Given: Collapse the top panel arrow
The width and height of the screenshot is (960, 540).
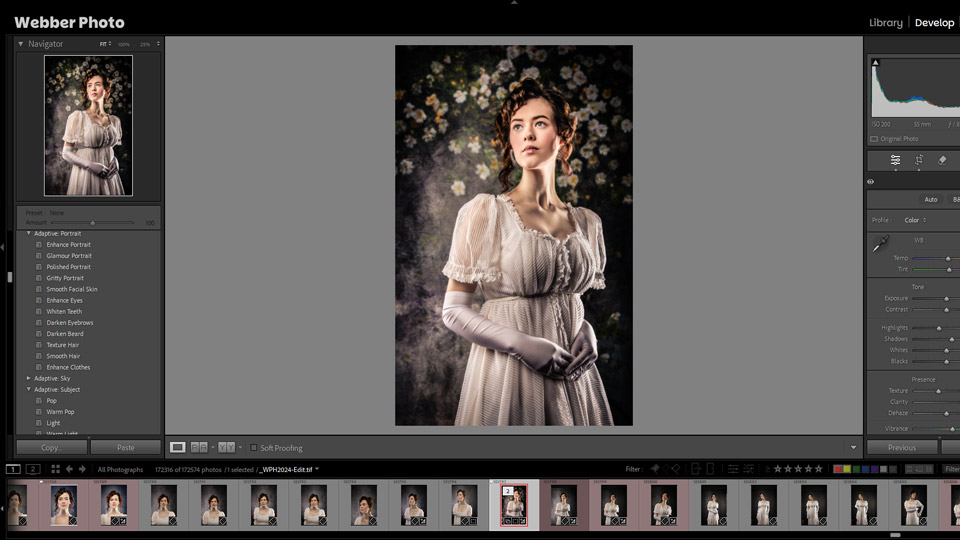Looking at the screenshot, I should pos(514,2).
